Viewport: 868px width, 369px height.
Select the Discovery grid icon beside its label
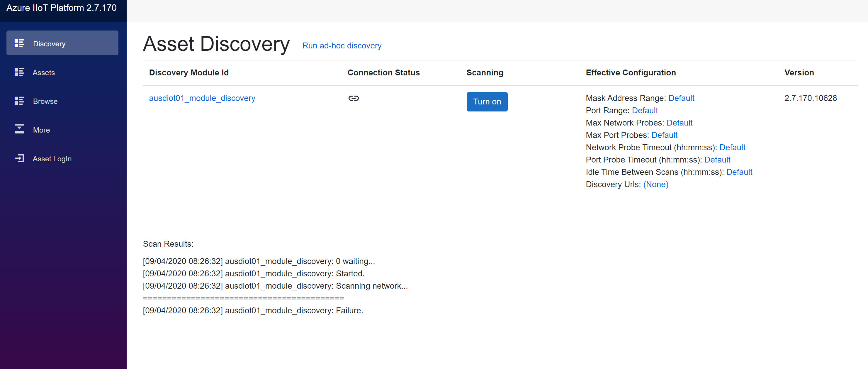pyautogui.click(x=19, y=43)
